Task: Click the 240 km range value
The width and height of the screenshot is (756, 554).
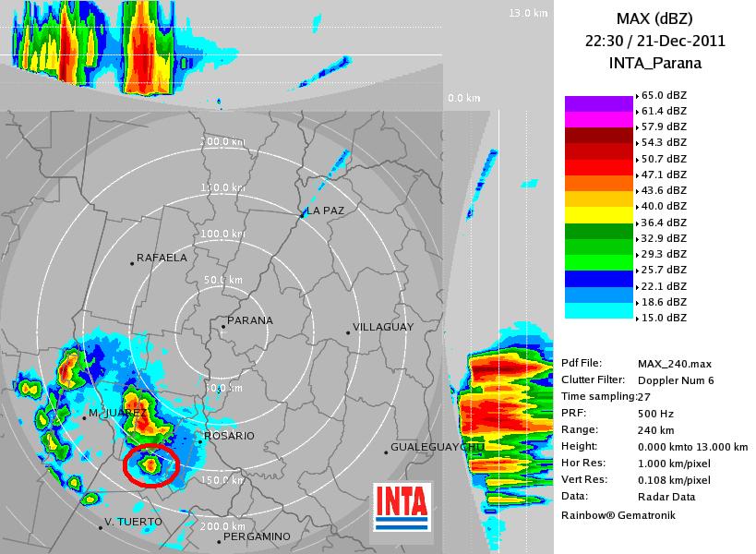Action: point(655,430)
